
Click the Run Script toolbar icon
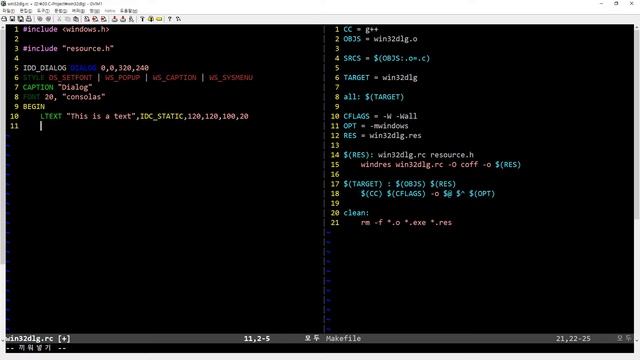(131, 19)
